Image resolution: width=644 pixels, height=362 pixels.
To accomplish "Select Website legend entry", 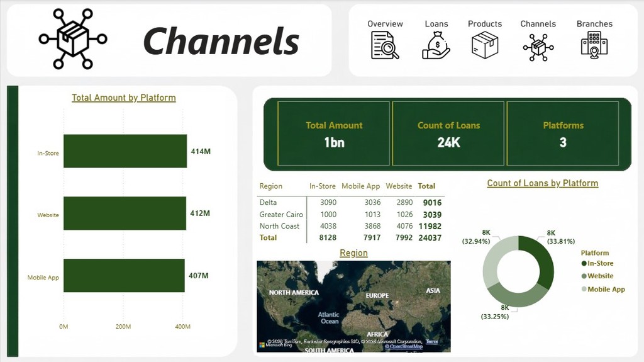I will pyautogui.click(x=597, y=276).
